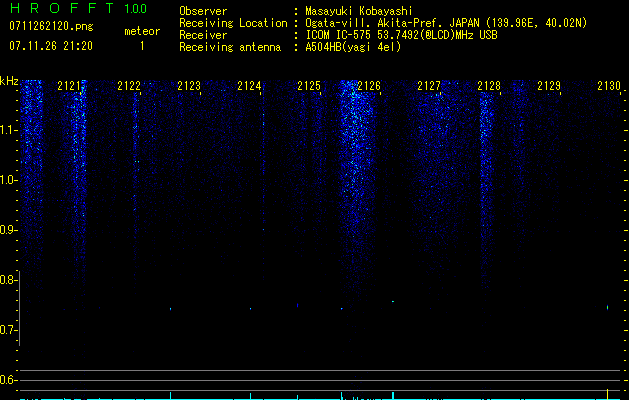Click the Receiving Location label

pos(233,23)
